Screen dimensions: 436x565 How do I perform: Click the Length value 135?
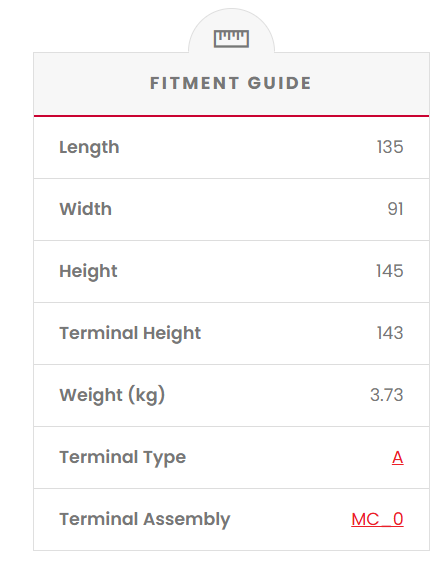(x=390, y=147)
